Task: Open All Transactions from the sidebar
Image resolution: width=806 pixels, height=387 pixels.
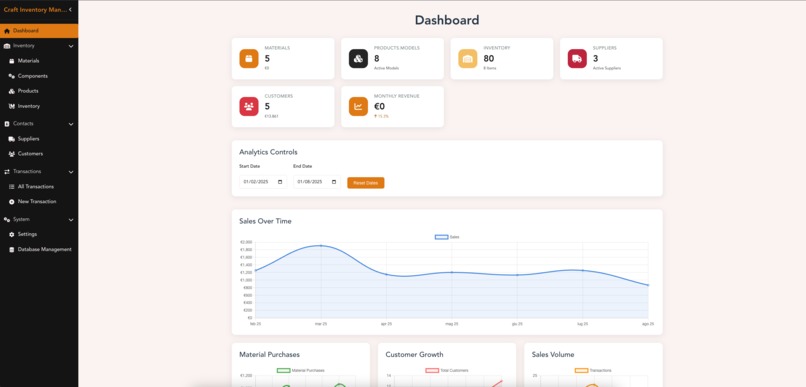Action: tap(35, 187)
